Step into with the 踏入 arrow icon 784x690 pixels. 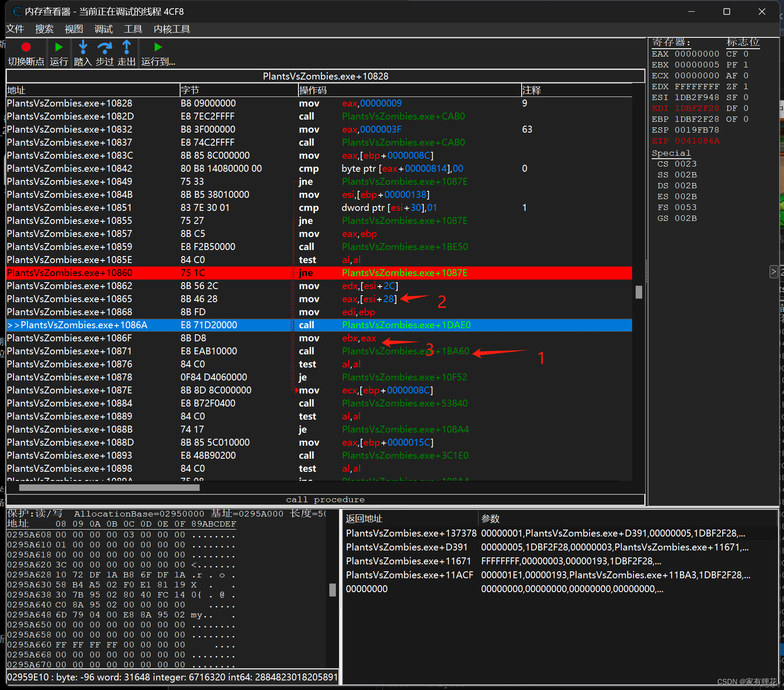point(83,47)
